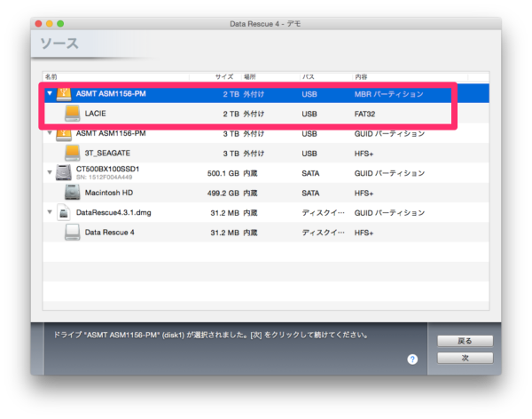532x419 pixels.
Task: Click the yellow minimize window button
Action: point(50,23)
